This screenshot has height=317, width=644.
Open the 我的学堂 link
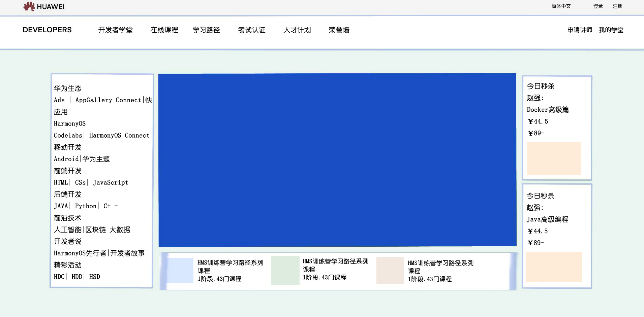611,30
